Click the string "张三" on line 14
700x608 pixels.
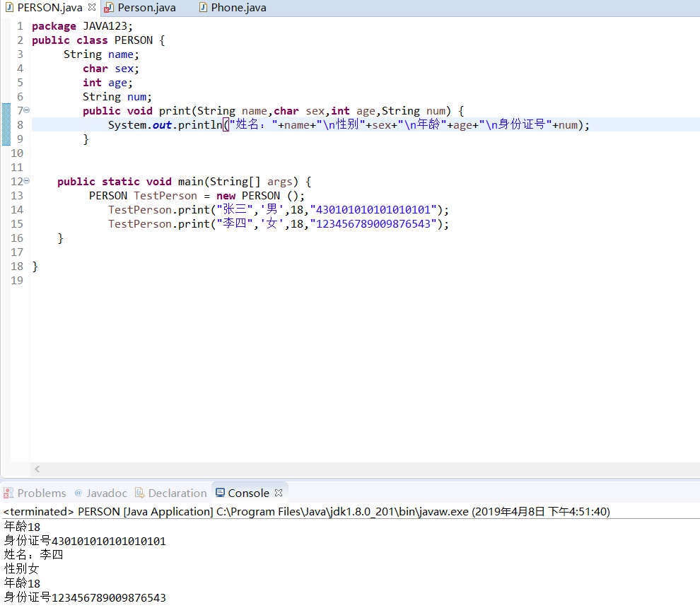click(235, 209)
